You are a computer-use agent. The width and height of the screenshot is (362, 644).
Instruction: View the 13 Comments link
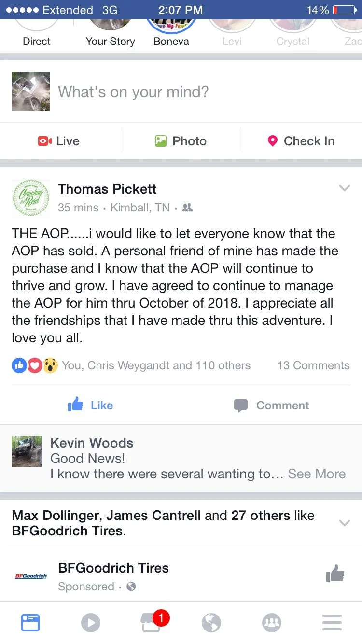313,365
